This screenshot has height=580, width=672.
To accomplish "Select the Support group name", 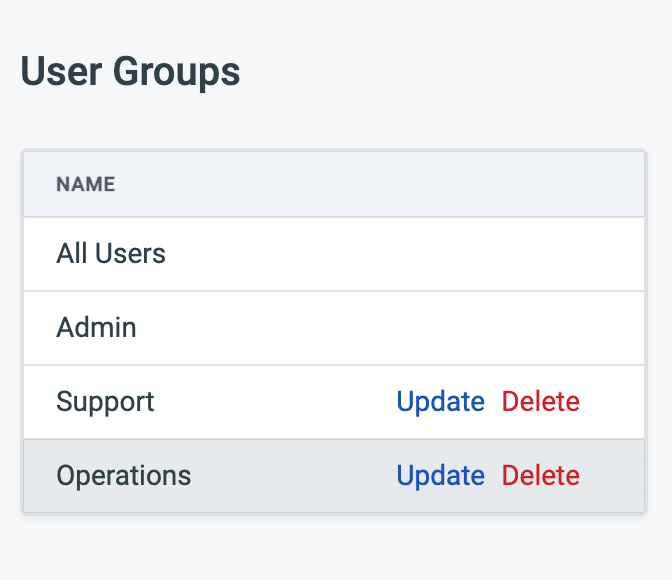I will [x=105, y=402].
